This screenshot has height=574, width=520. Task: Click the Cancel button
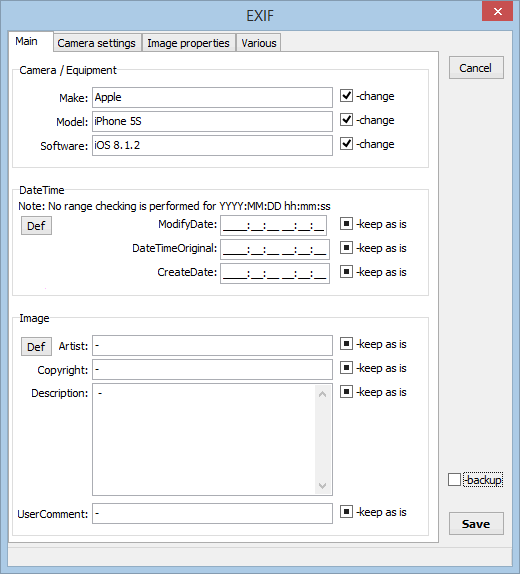click(476, 68)
